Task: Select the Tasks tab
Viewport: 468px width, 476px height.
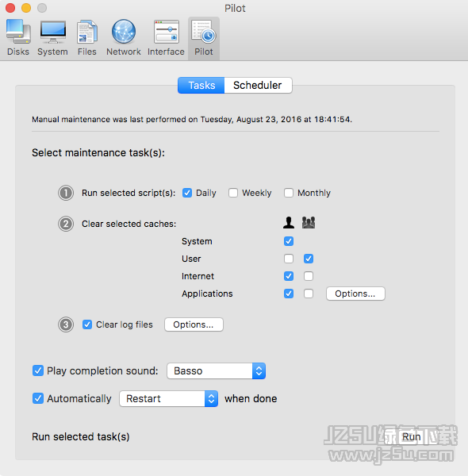Action: coord(201,86)
